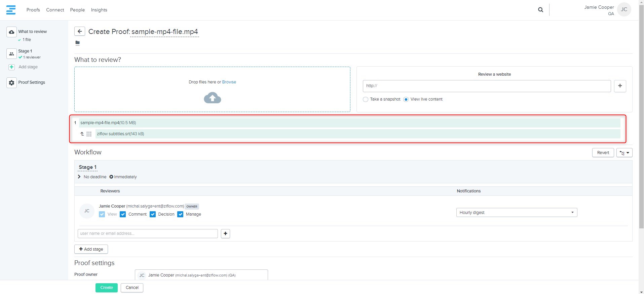Click the plus icon to add website URL
This screenshot has width=644, height=294.
click(x=620, y=86)
